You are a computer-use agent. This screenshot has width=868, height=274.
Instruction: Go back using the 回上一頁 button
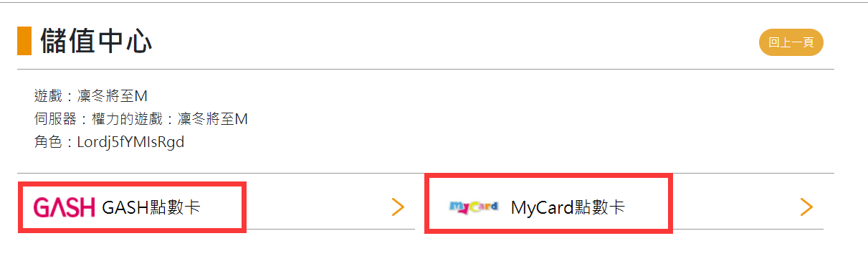791,42
